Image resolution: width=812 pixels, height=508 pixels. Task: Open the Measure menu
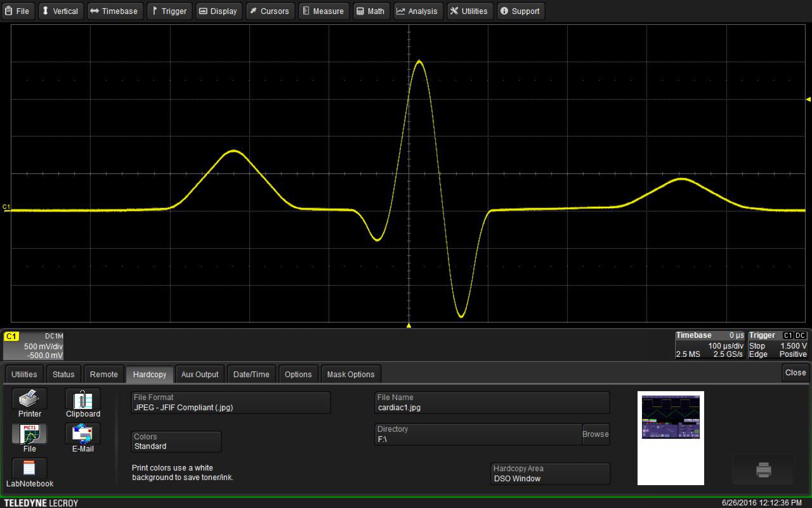click(324, 11)
